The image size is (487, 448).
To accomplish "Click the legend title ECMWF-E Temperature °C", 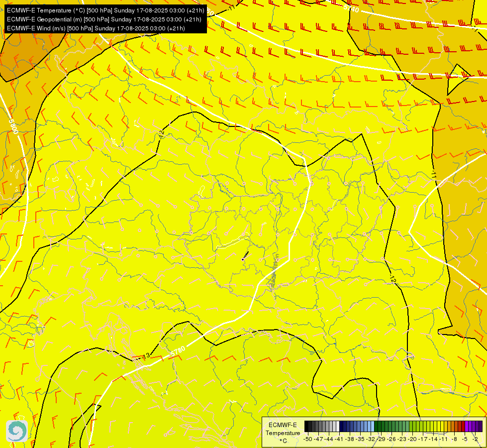I will 283,433.
